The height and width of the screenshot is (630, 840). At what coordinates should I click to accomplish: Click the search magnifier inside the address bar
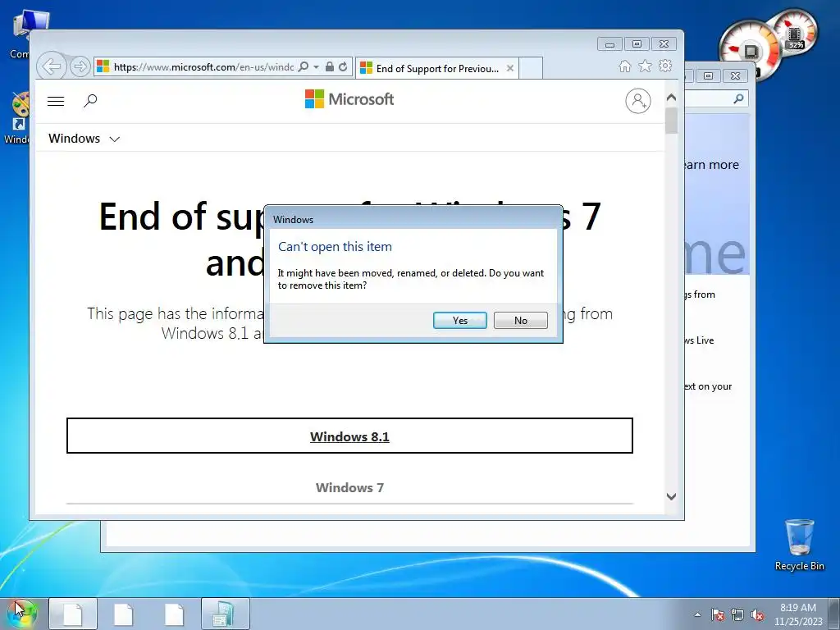304,67
